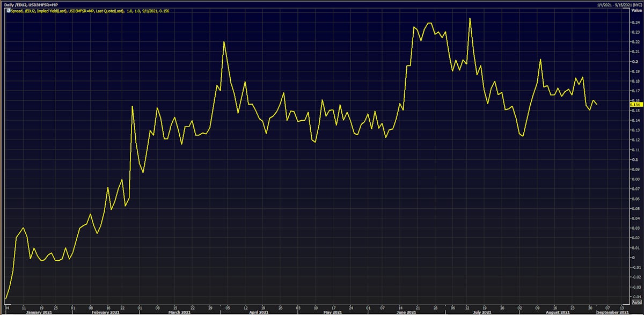Click the 0.1 value axis label
Image resolution: width=644 pixels, height=315 pixels.
click(x=635, y=159)
